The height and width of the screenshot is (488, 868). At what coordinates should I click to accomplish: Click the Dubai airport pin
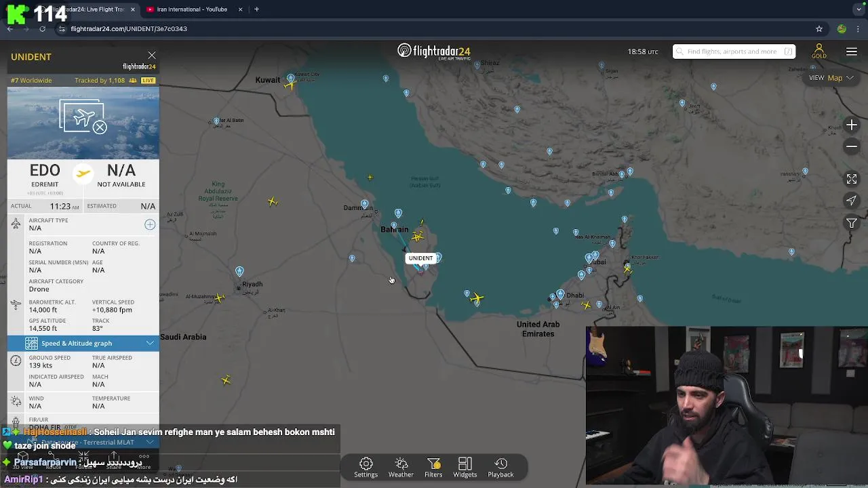(x=589, y=260)
